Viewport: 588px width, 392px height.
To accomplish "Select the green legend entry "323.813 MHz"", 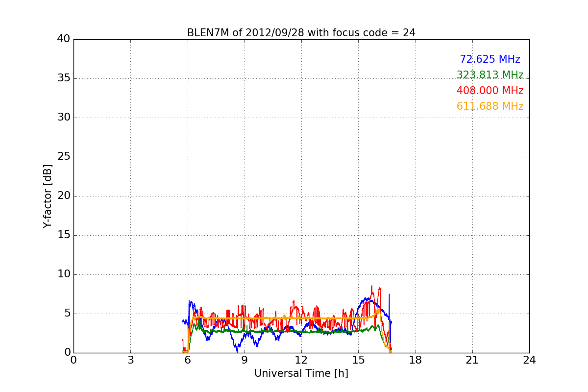I will tap(490, 75).
